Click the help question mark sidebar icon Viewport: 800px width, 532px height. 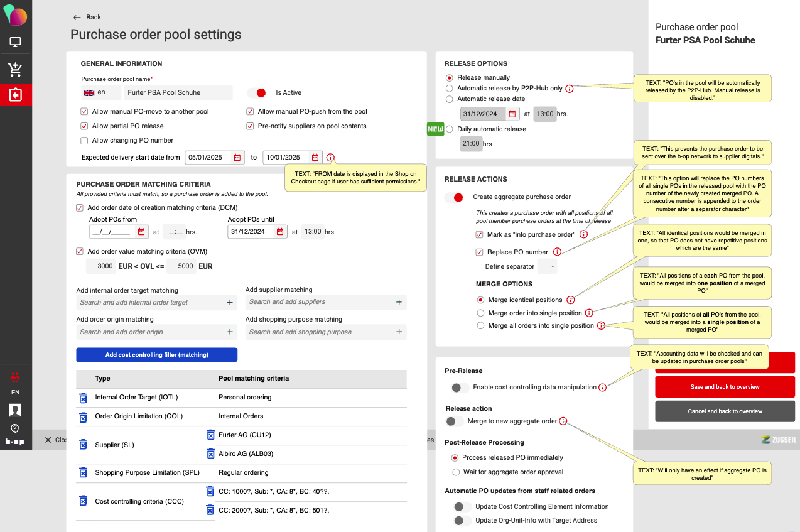click(x=15, y=428)
